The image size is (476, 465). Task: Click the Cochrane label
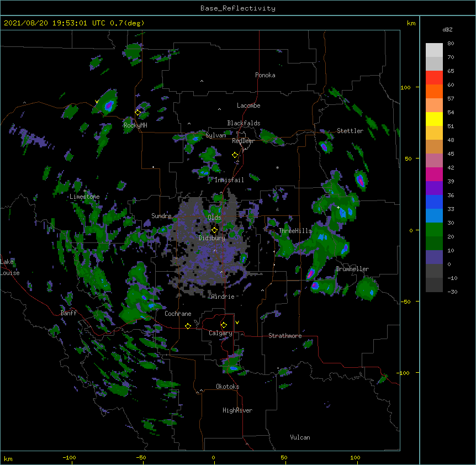(178, 314)
